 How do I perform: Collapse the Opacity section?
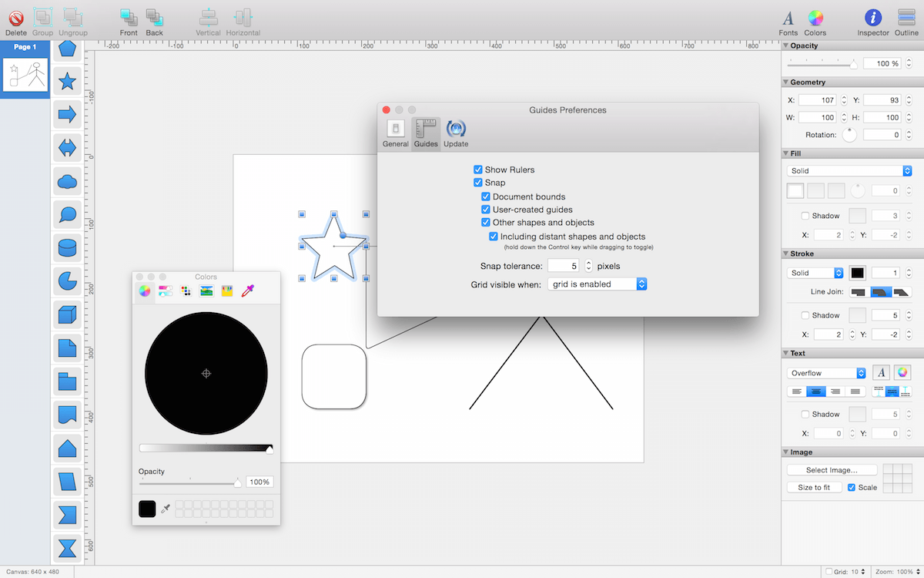pyautogui.click(x=785, y=45)
